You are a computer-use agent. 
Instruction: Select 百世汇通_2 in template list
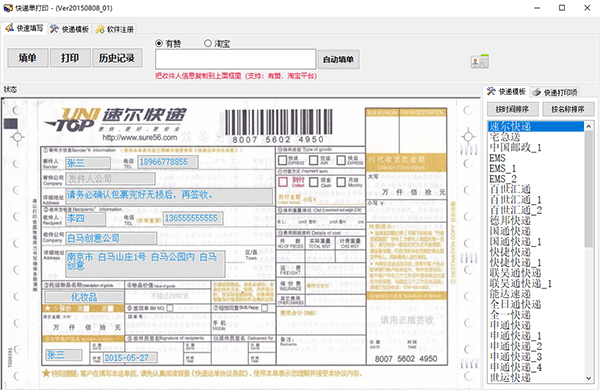[536, 210]
